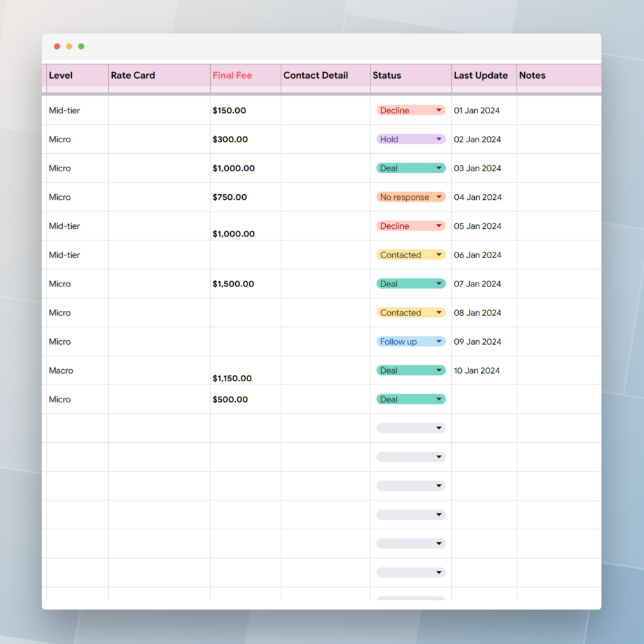This screenshot has width=644, height=644.
Task: Select the 10 Jan 2024 date cell
Action: click(x=484, y=370)
